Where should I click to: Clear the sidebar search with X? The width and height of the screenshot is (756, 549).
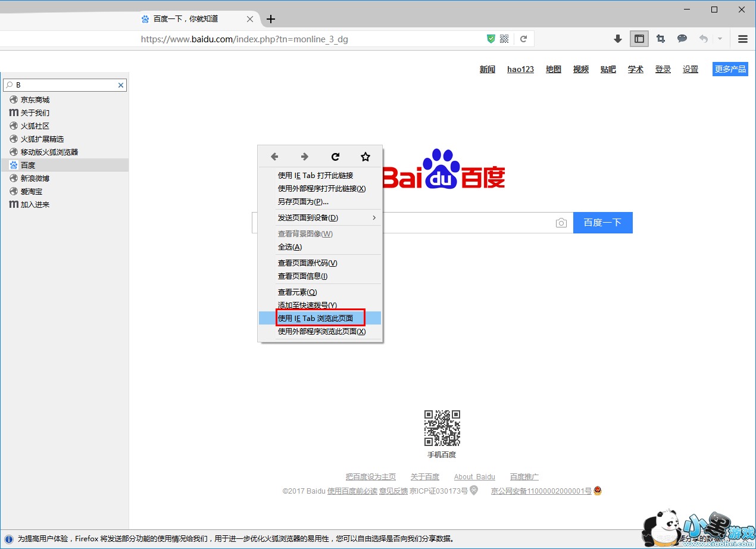(x=121, y=85)
